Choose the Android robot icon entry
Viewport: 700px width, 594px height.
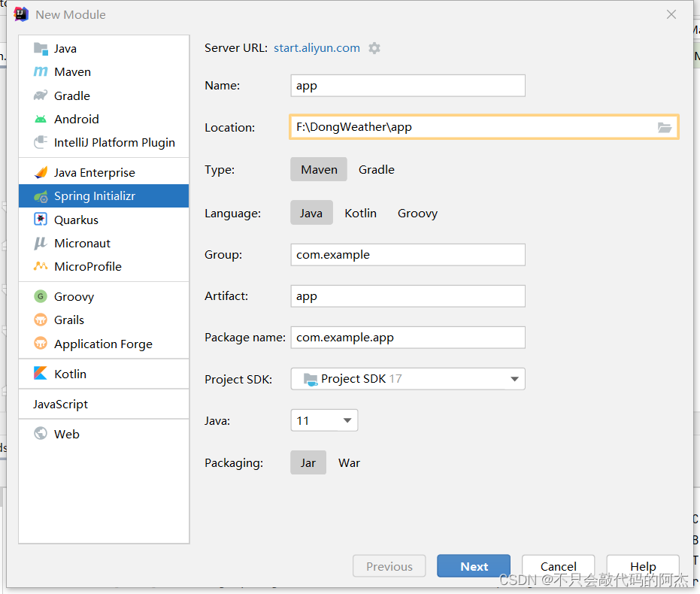[x=41, y=119]
